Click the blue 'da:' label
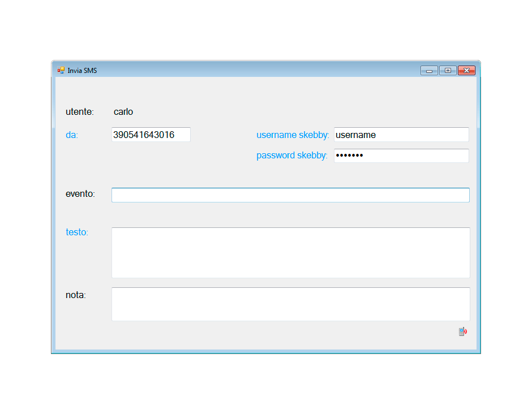The width and height of the screenshot is (532, 414). [x=71, y=135]
